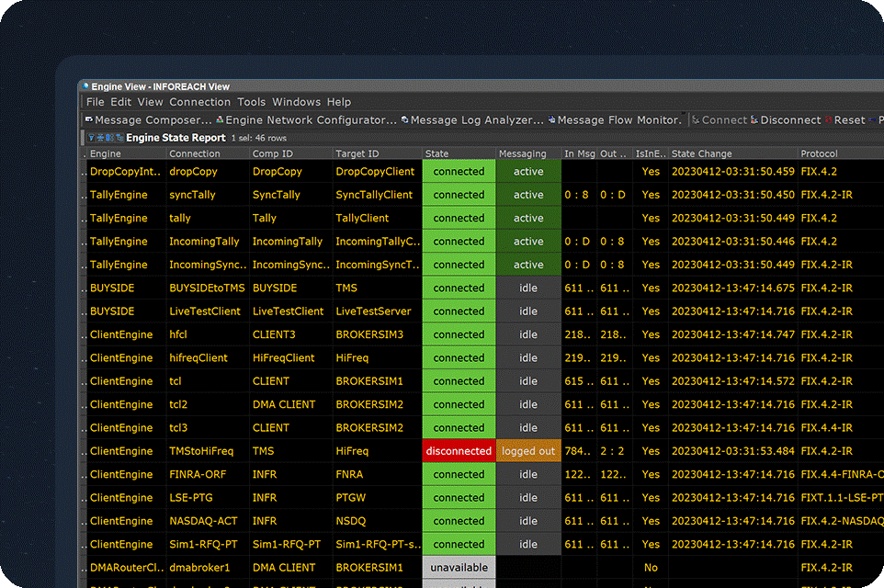Click the 20230412-13:47:14.675 state change cell
This screenshot has height=588, width=884.
[733, 288]
